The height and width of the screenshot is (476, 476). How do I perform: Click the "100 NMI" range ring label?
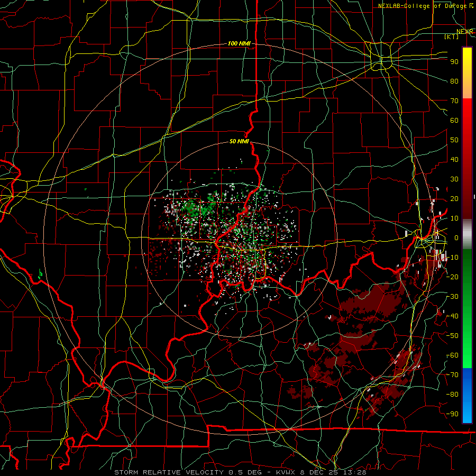pyautogui.click(x=239, y=44)
